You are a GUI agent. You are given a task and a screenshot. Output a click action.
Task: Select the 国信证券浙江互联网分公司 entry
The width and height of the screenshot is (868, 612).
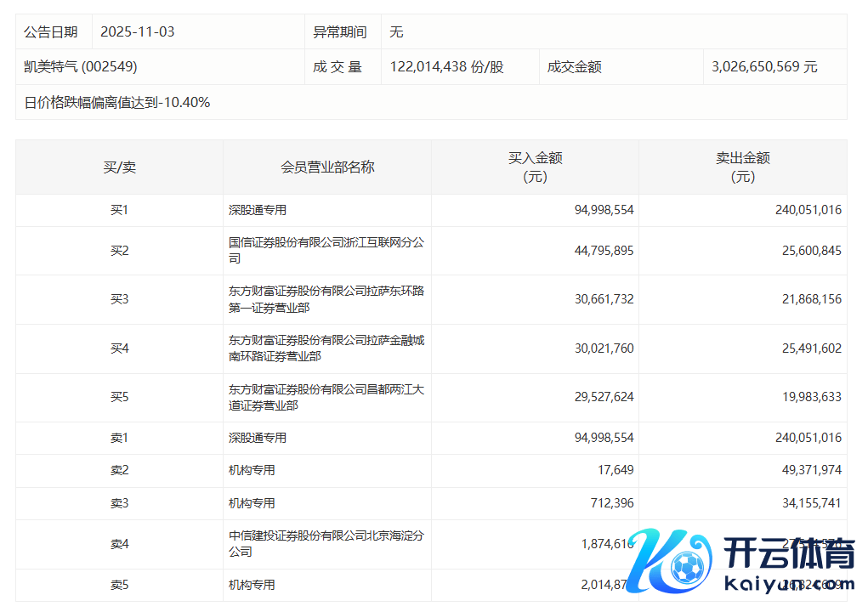[326, 251]
